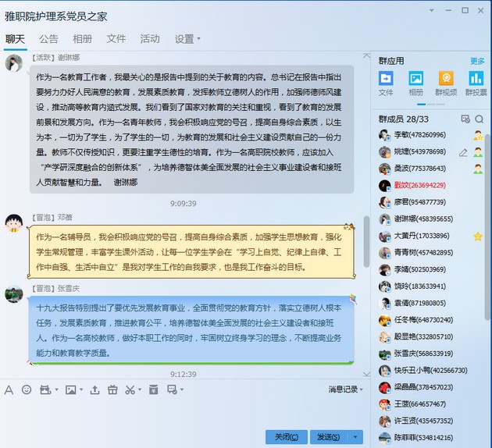492x448 pixels.
Task: Select member 谢琳娜 in member list
Action: pyautogui.click(x=414, y=219)
